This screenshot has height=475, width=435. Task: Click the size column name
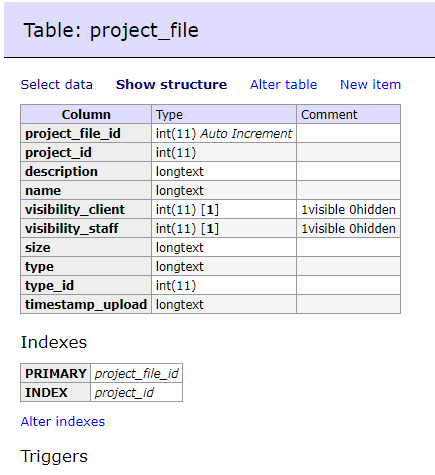click(38, 248)
